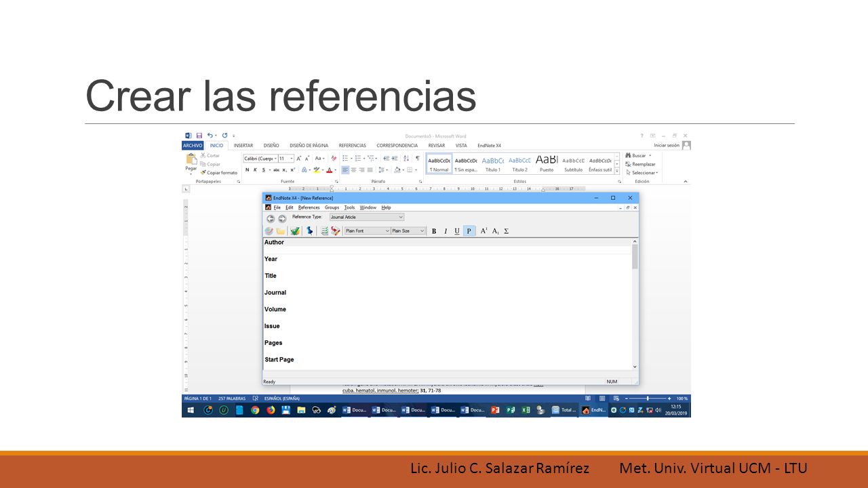
Task: Click Word text highlight color button
Action: 317,170
